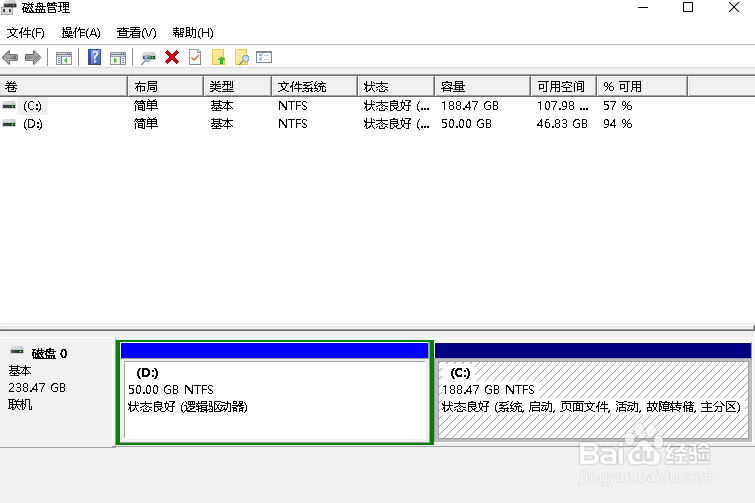Image resolution: width=755 pixels, height=503 pixels.
Task: Click the 188.47 GB capacity cell
Action: point(469,105)
